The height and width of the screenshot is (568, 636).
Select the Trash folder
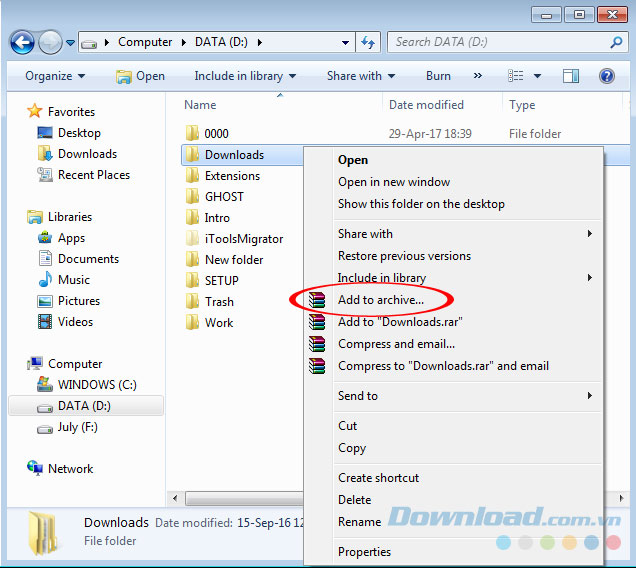click(210, 302)
